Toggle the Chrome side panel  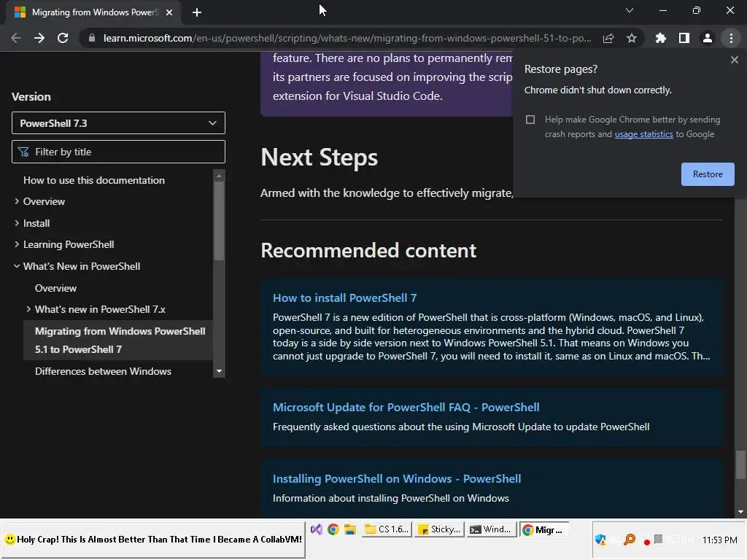click(684, 38)
